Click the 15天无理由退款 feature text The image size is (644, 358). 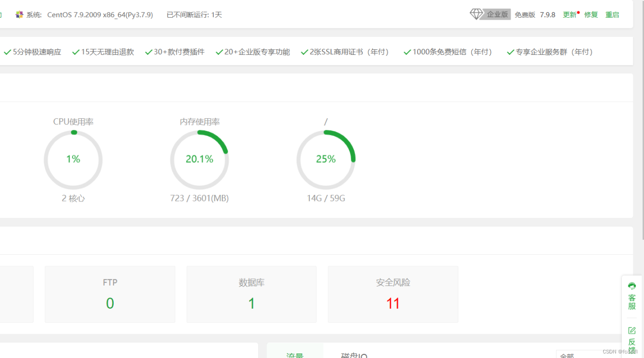[108, 52]
